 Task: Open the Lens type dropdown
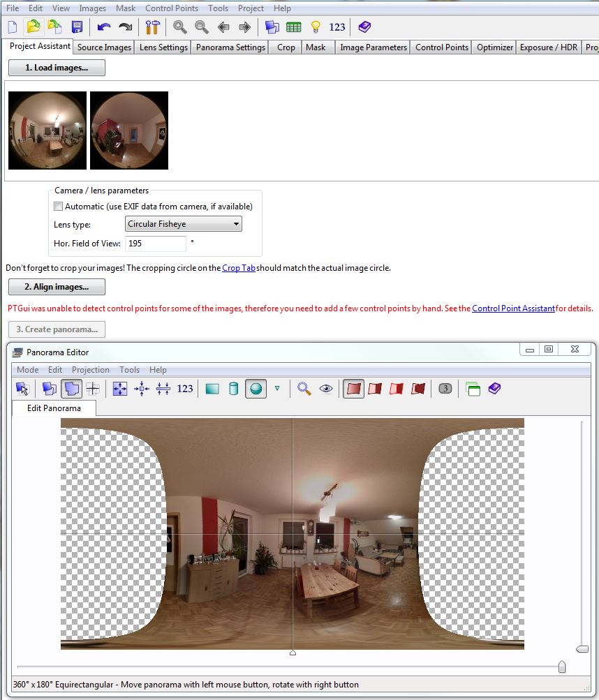(184, 224)
